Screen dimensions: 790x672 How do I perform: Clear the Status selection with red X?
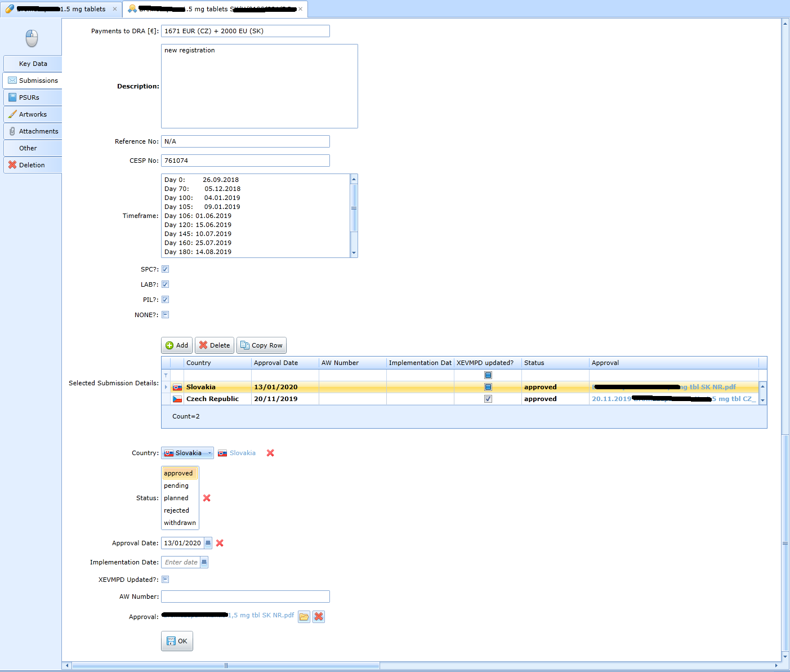click(x=207, y=498)
